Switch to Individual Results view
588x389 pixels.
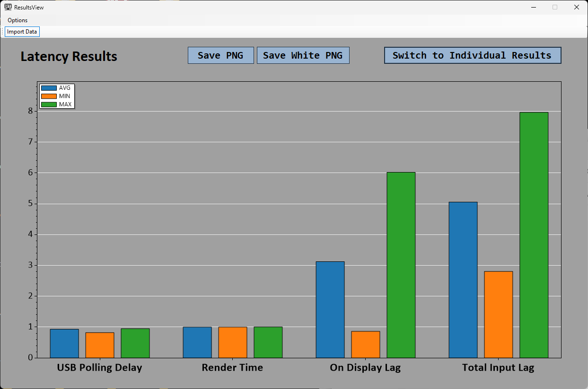[x=472, y=55]
